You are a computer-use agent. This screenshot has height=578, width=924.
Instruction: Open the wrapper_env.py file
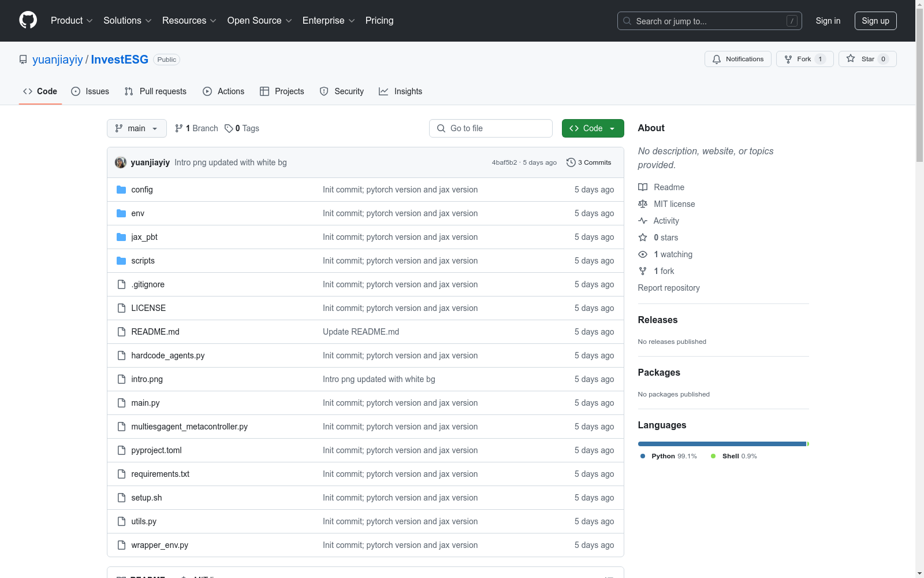pyautogui.click(x=160, y=545)
